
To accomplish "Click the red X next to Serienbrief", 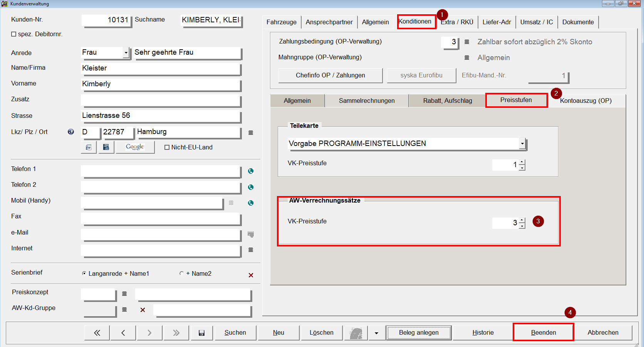I will point(251,275).
